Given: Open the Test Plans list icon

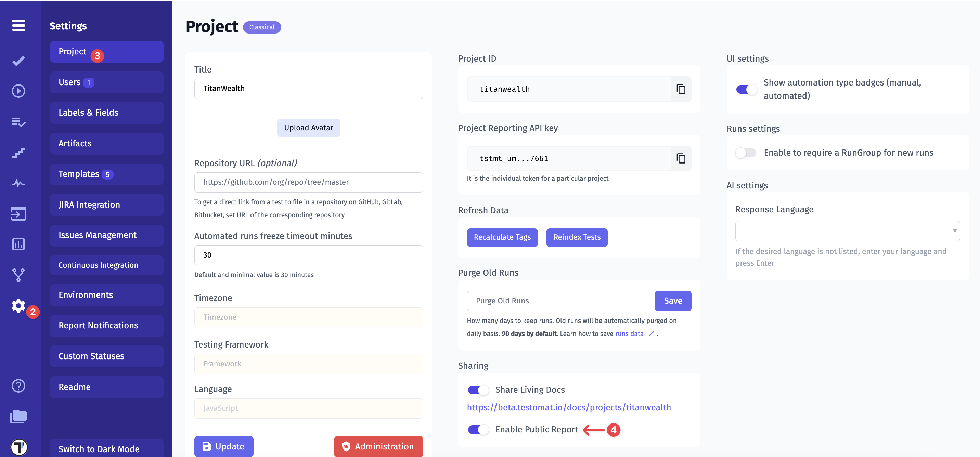Looking at the screenshot, I should pos(18,122).
